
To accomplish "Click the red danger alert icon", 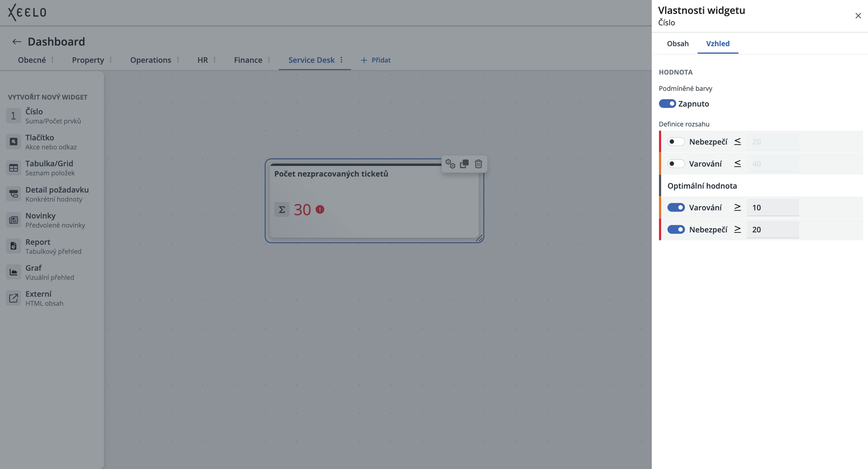I will click(320, 209).
